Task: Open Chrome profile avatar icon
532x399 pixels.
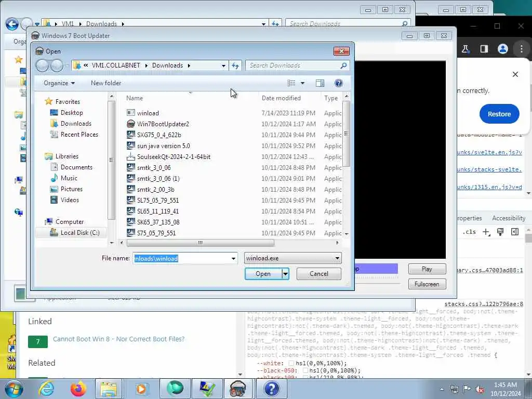Action: coord(502,49)
